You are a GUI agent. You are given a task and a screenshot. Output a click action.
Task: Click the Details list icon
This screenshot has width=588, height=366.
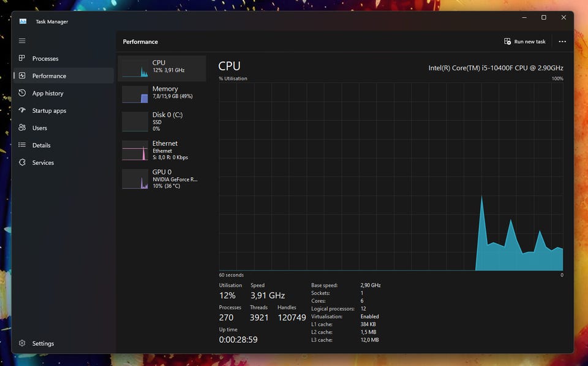click(22, 145)
